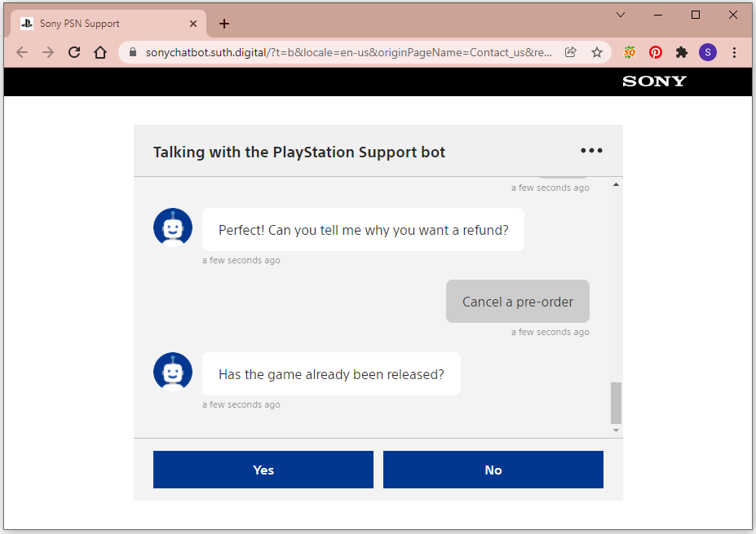This screenshot has width=756, height=534.
Task: Close the browser window
Action: 733,15
